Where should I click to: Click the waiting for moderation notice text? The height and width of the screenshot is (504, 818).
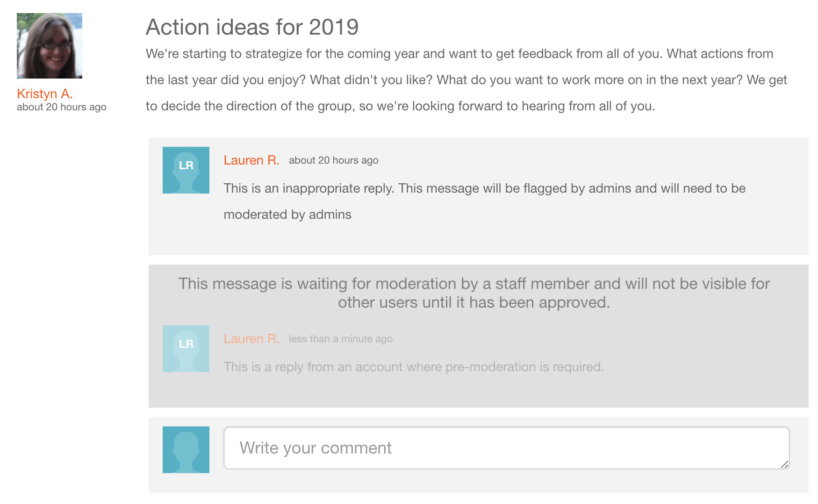pyautogui.click(x=474, y=293)
